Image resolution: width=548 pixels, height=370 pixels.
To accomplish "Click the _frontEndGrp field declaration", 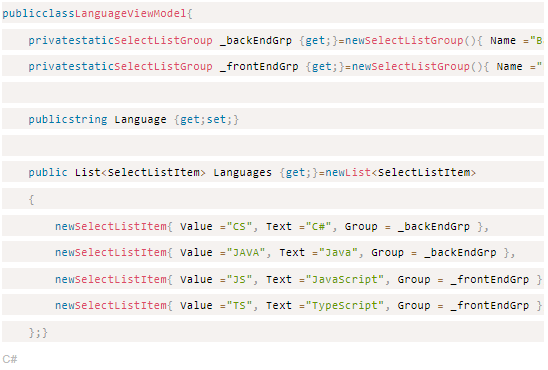I will 259,66.
